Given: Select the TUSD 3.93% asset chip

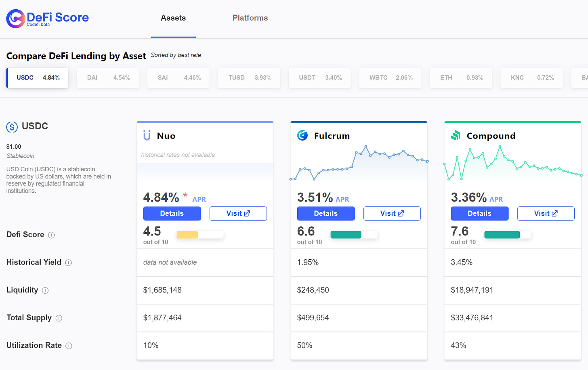Looking at the screenshot, I should point(249,78).
